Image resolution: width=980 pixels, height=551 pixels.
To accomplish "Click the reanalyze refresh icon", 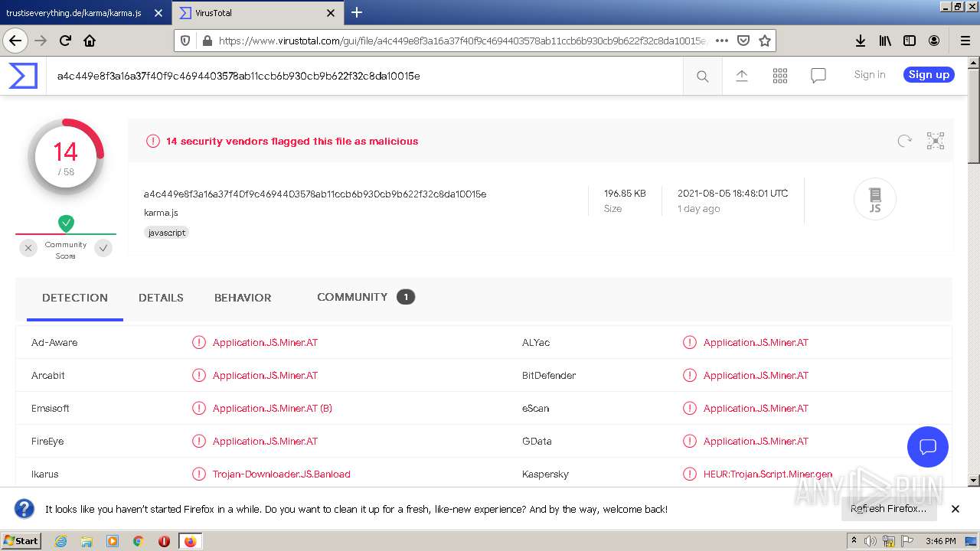I will [x=905, y=141].
